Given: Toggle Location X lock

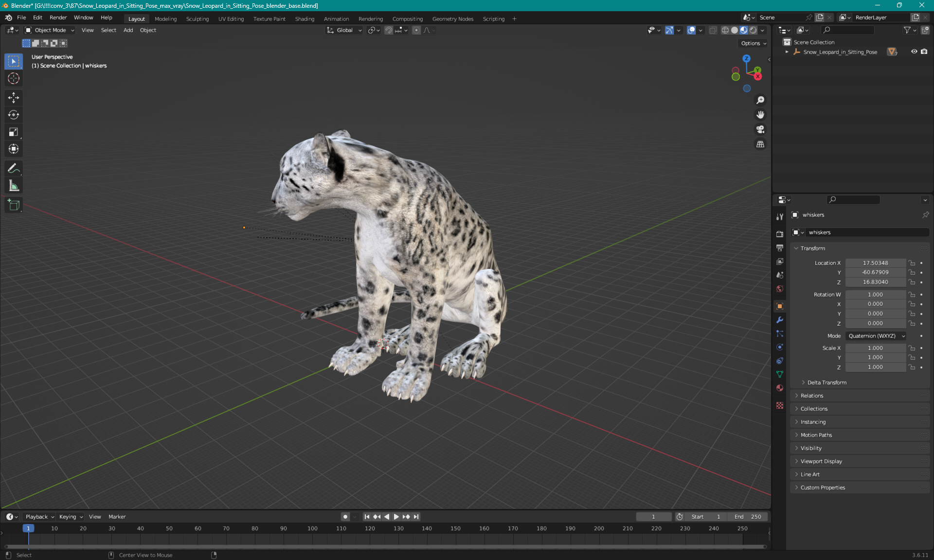Looking at the screenshot, I should [912, 263].
